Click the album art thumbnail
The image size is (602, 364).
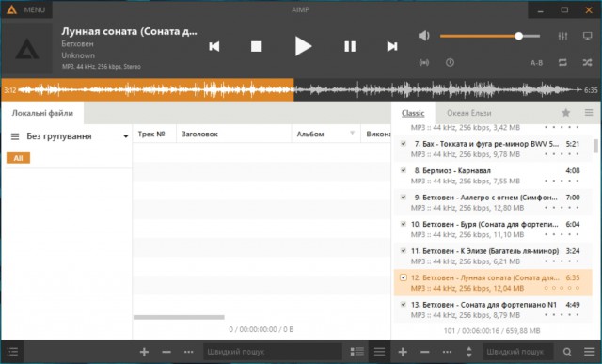(x=27, y=48)
